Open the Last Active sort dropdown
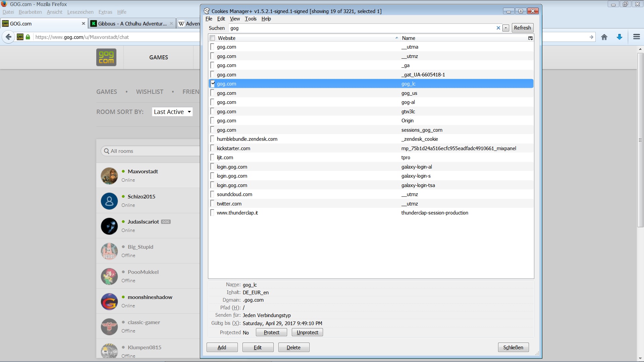 tap(172, 112)
